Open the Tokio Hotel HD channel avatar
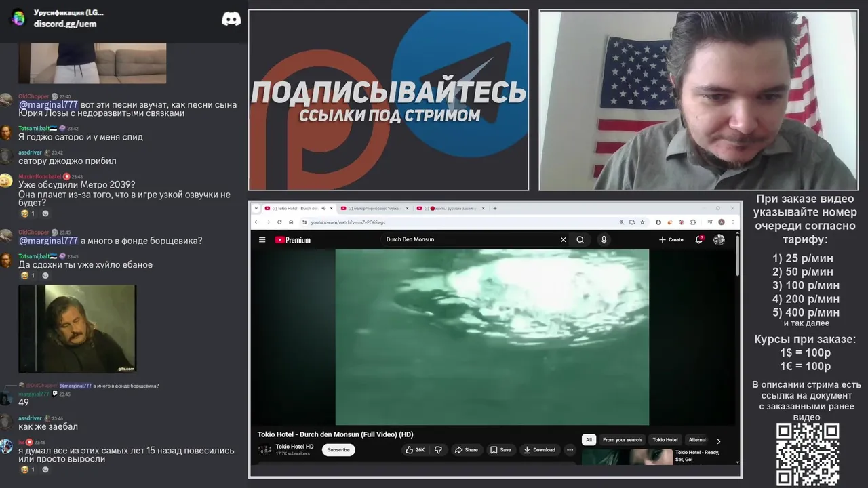 click(264, 449)
